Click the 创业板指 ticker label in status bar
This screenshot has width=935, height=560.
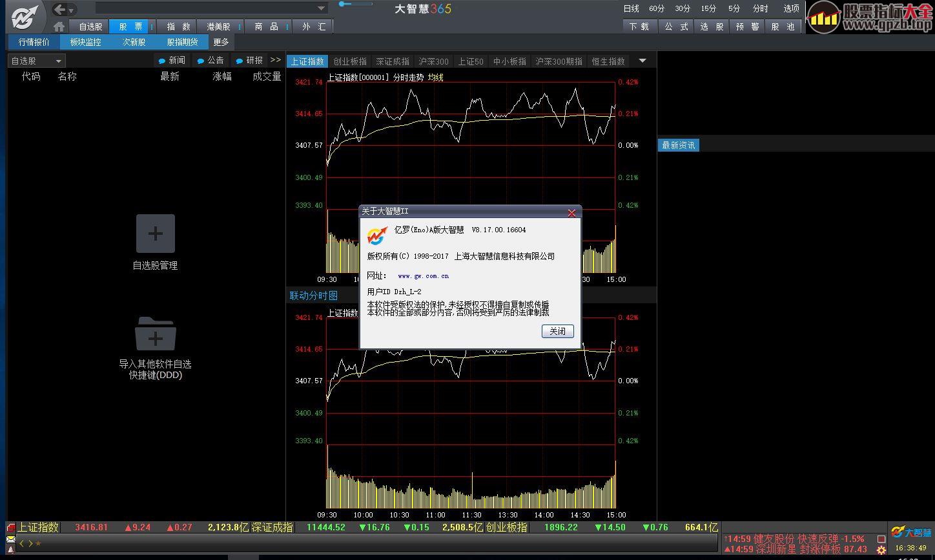point(507,527)
